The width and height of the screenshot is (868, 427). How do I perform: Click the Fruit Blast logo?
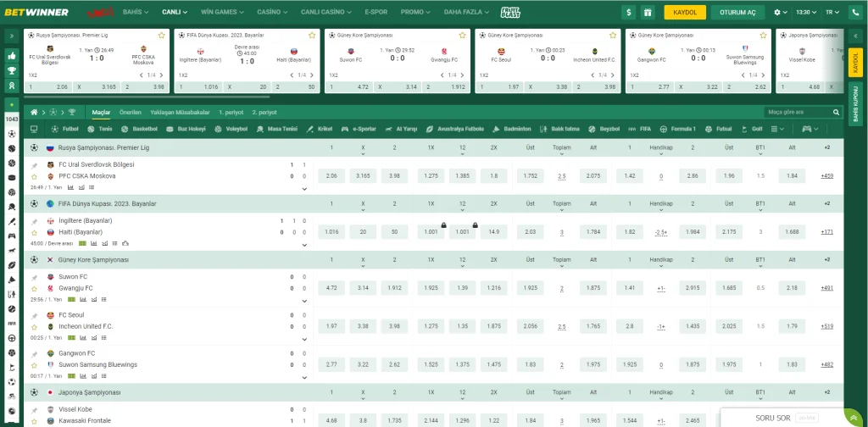pos(509,12)
